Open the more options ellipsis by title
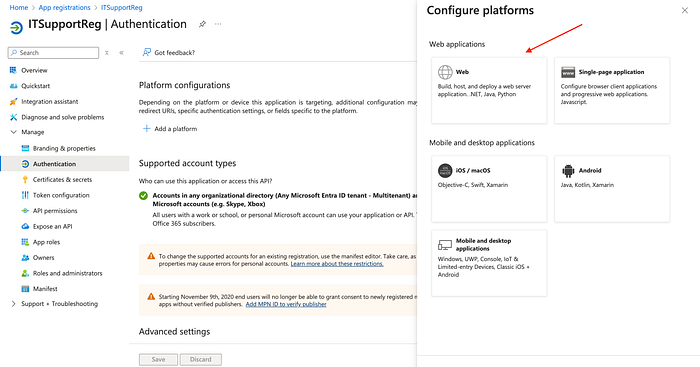 point(218,24)
